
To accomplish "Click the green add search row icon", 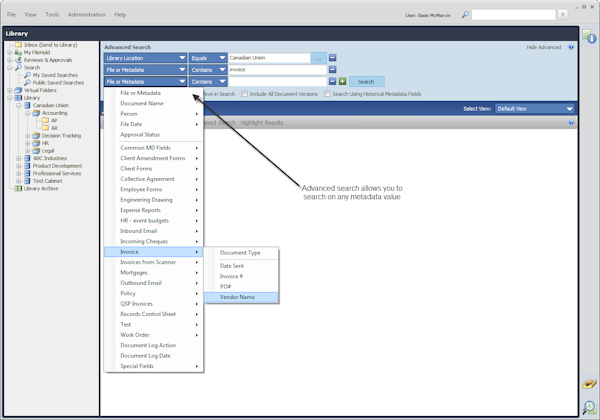I will [x=342, y=82].
